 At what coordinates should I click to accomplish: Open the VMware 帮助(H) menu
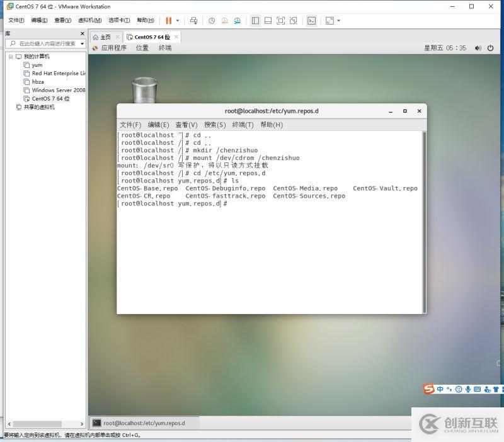coord(146,20)
